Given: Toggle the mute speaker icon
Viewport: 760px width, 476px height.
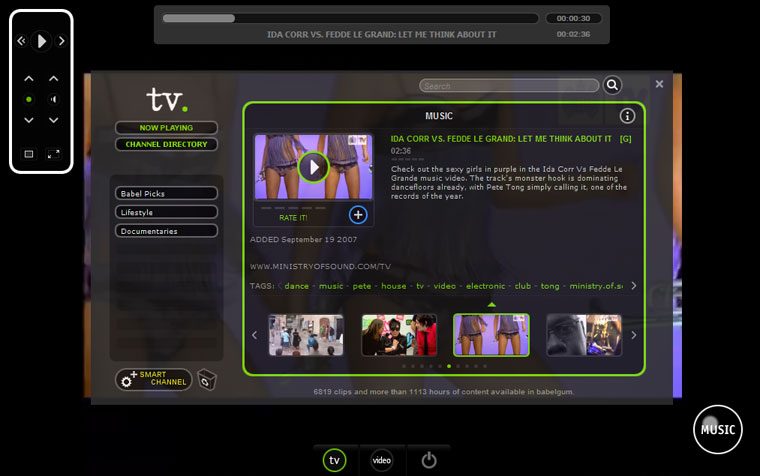Looking at the screenshot, I should coord(54,99).
